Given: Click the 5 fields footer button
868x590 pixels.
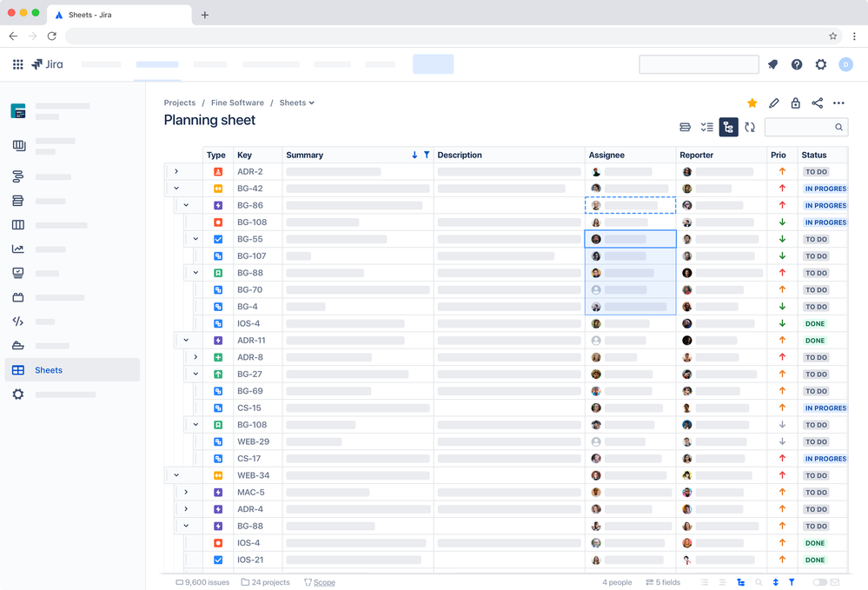Looking at the screenshot, I should click(x=663, y=582).
